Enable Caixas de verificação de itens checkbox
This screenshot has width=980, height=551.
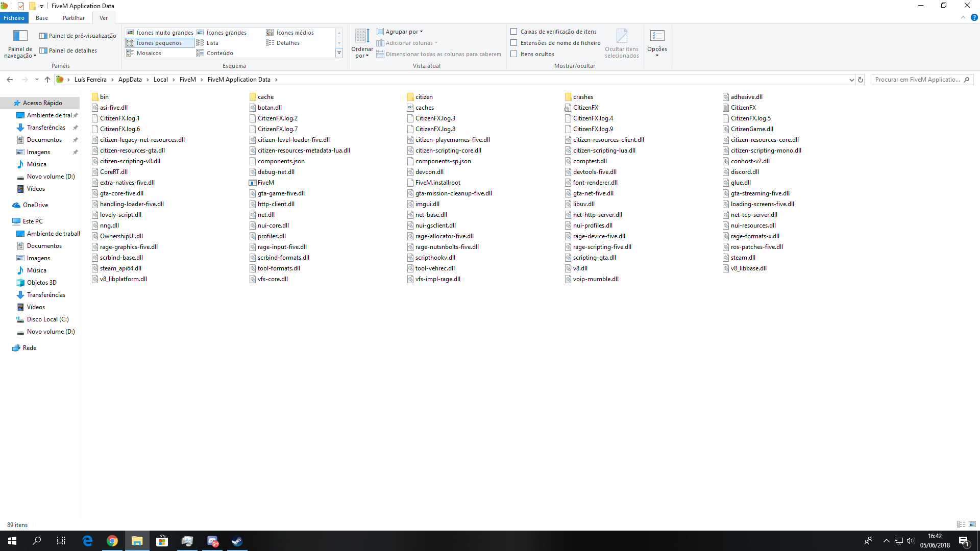click(x=514, y=32)
